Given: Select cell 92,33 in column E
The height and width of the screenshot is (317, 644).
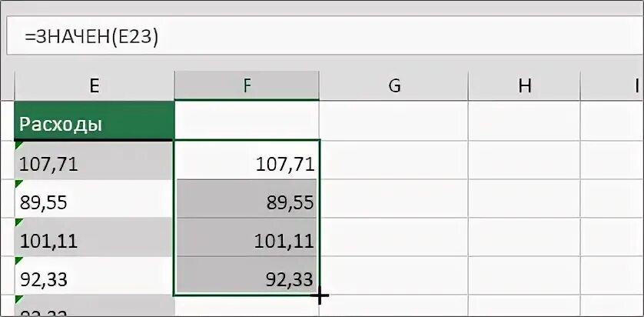Looking at the screenshot, I should [x=95, y=276].
